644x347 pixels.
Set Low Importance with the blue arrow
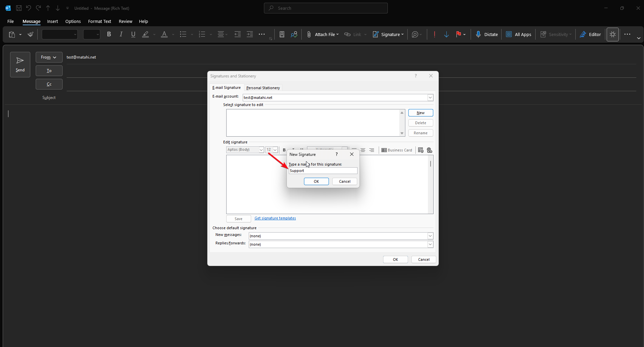(446, 34)
